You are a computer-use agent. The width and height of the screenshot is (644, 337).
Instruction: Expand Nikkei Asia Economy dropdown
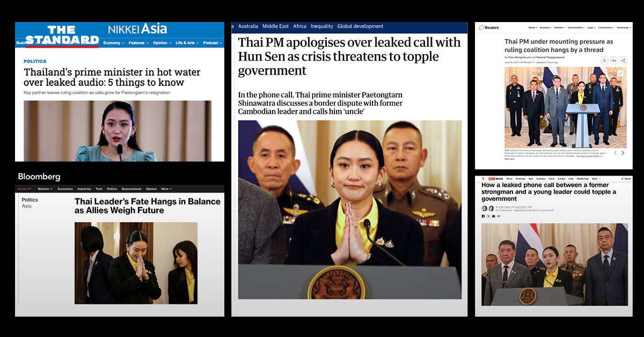coord(114,43)
